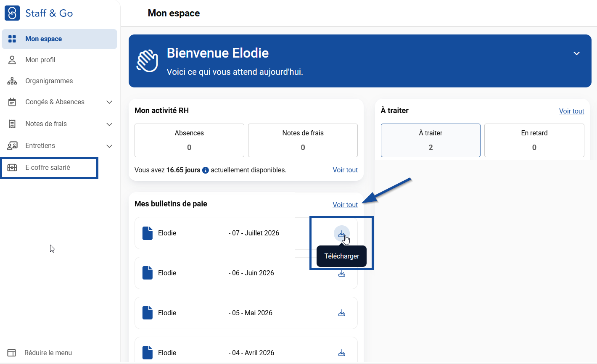Click the document icon for Mai 2026

[x=148, y=313]
